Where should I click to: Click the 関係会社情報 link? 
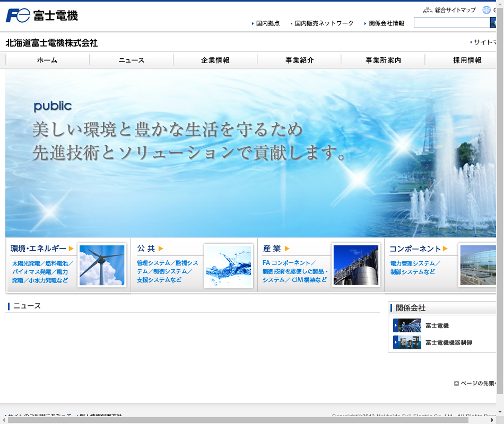click(x=386, y=23)
